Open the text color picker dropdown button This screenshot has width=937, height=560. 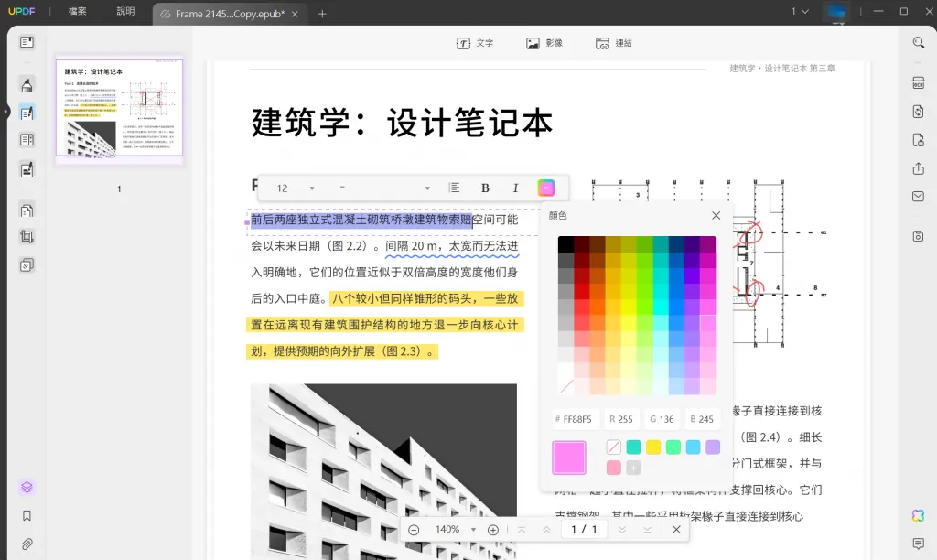[546, 188]
